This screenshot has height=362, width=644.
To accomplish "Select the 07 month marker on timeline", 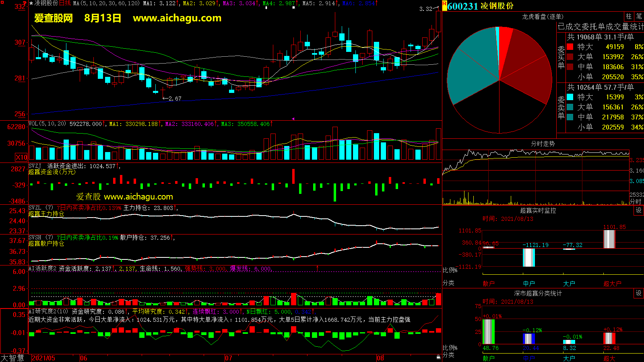I will (x=228, y=358).
